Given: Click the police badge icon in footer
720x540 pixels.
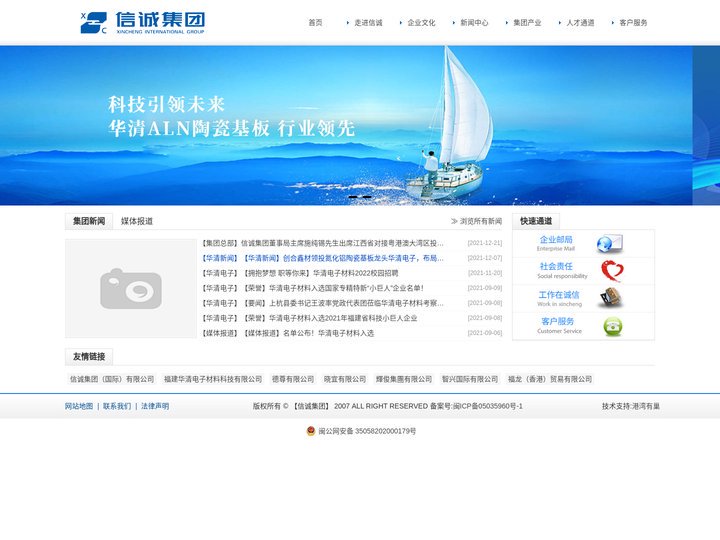Looking at the screenshot, I should click(311, 431).
